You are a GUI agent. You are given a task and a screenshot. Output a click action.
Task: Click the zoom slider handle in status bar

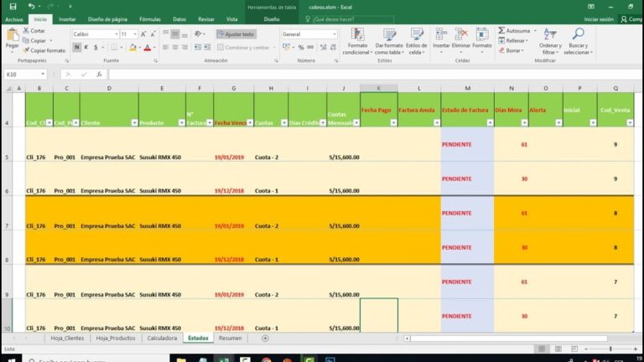610,349
